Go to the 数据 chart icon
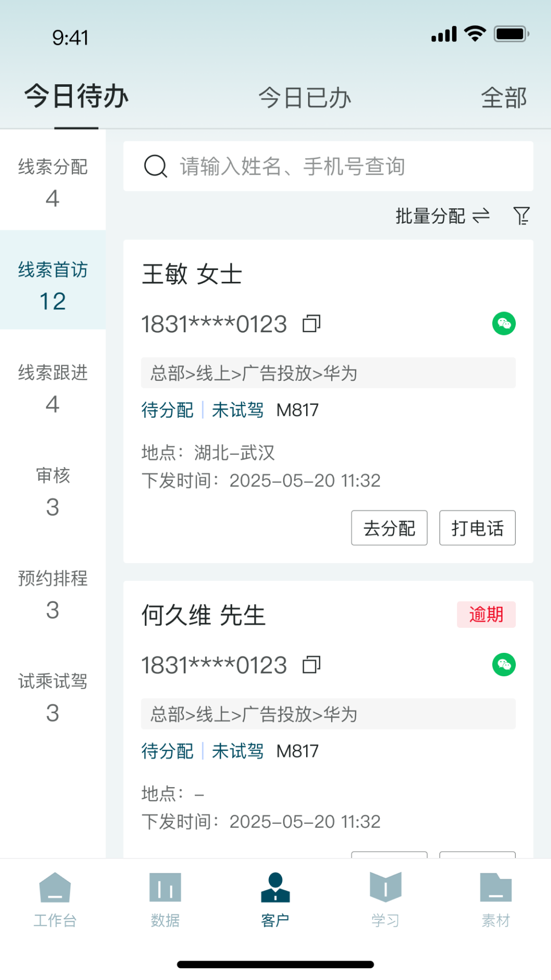 coord(165,888)
